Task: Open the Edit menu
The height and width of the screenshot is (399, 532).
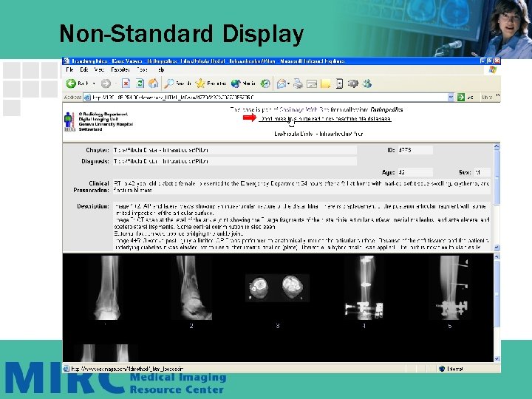Action: 84,69
